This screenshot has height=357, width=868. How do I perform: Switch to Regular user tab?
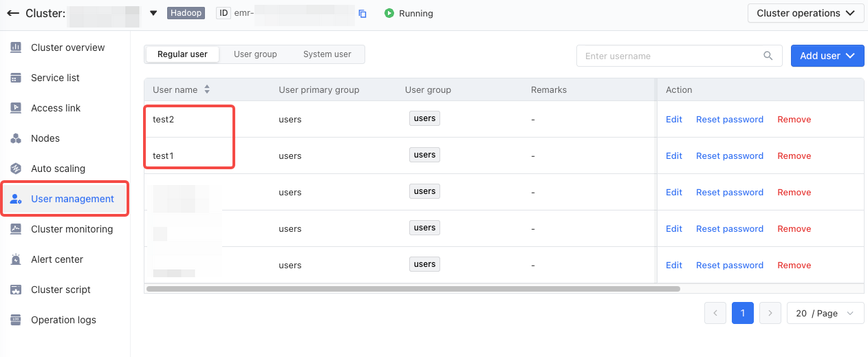pyautogui.click(x=182, y=54)
